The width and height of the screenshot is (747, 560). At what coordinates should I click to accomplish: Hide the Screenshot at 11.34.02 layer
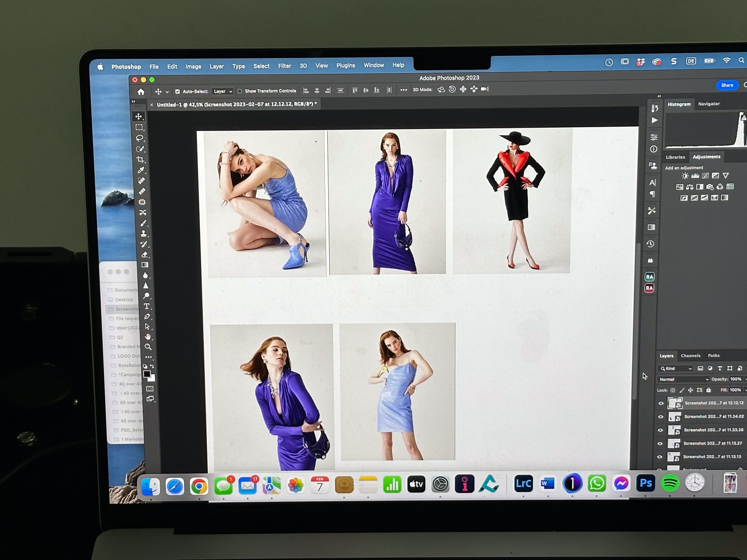(x=661, y=417)
